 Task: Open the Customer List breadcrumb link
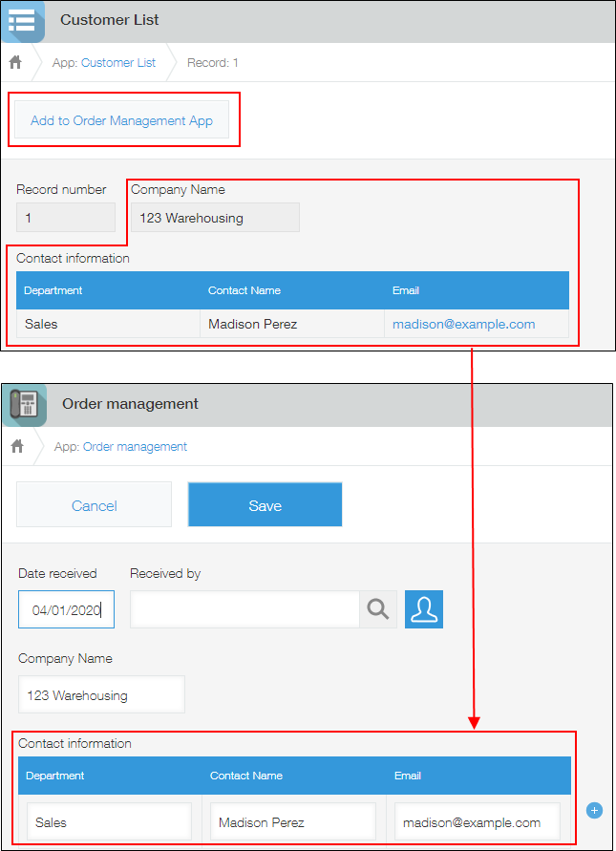coord(117,63)
